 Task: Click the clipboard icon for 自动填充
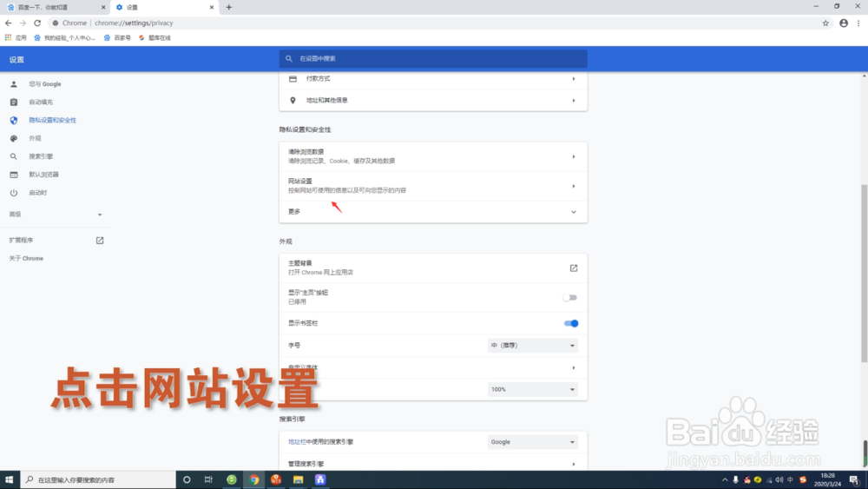tap(14, 102)
